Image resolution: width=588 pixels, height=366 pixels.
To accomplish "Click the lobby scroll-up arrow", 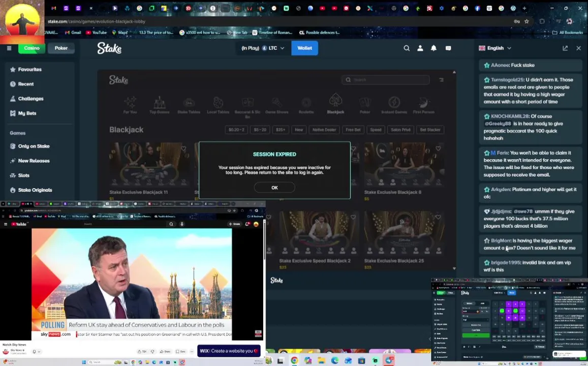I will tap(454, 72).
